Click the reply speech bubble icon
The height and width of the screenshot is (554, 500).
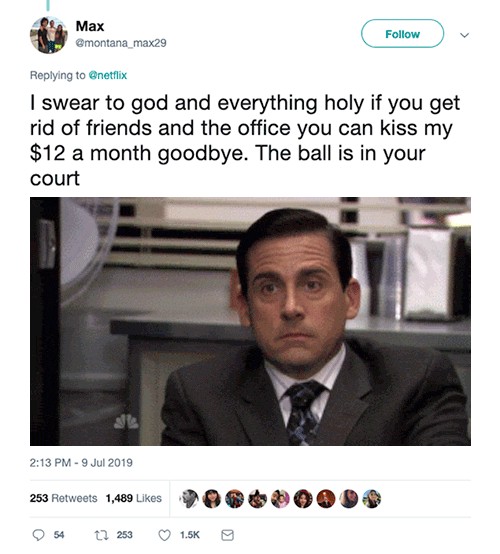(38, 535)
